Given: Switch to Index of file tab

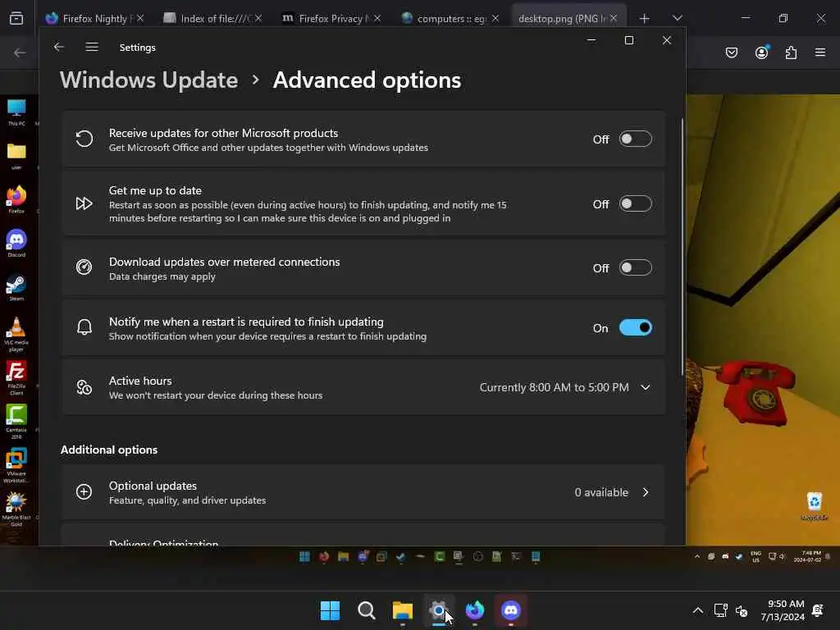Looking at the screenshot, I should pos(212,18).
